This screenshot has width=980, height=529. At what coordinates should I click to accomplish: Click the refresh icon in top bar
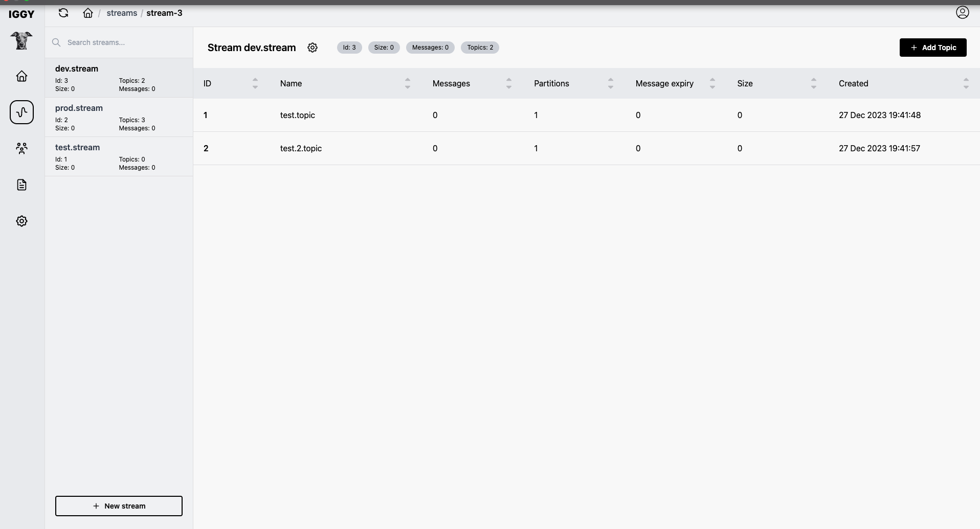coord(63,13)
